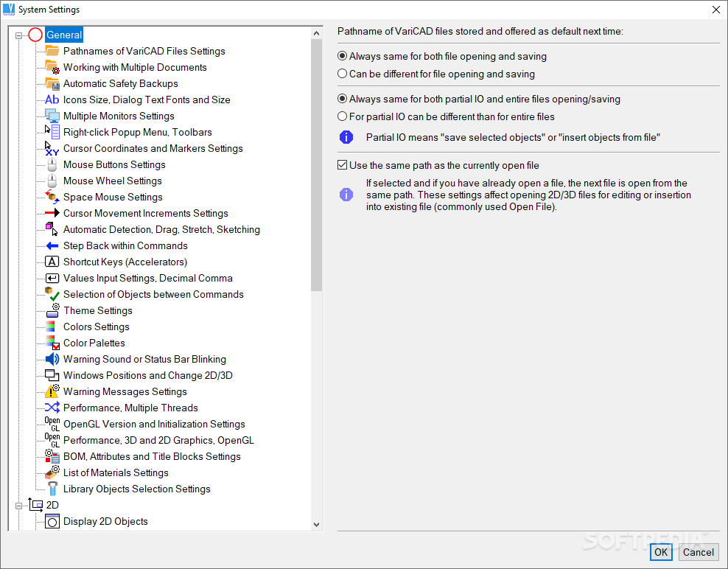
Task: Click the Working with Multiple Documents icon
Action: (x=52, y=67)
